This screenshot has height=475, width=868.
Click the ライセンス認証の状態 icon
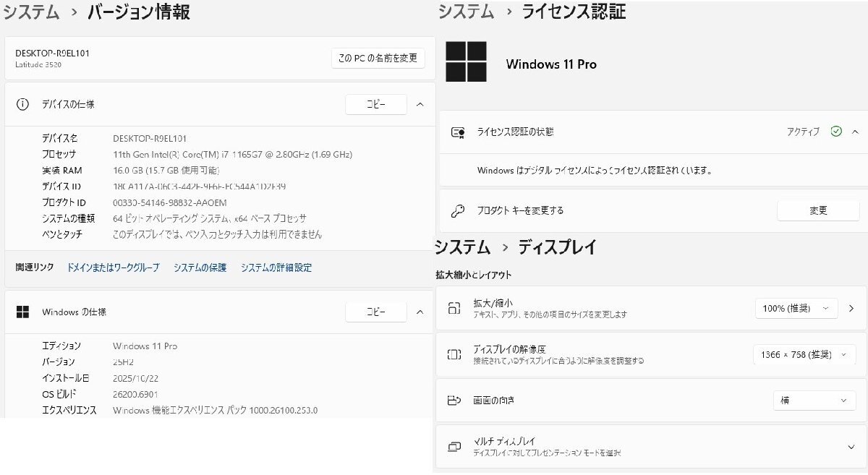coord(459,133)
